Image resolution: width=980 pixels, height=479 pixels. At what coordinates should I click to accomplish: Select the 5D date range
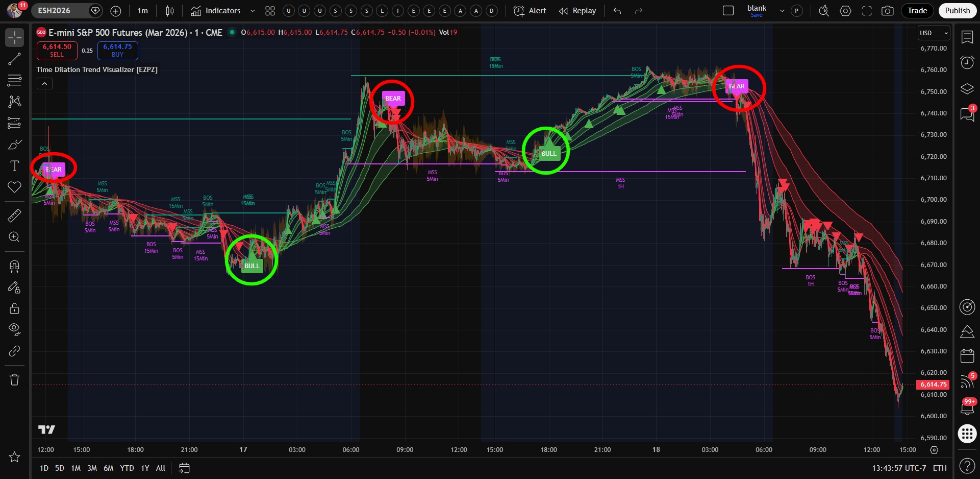(x=60, y=468)
